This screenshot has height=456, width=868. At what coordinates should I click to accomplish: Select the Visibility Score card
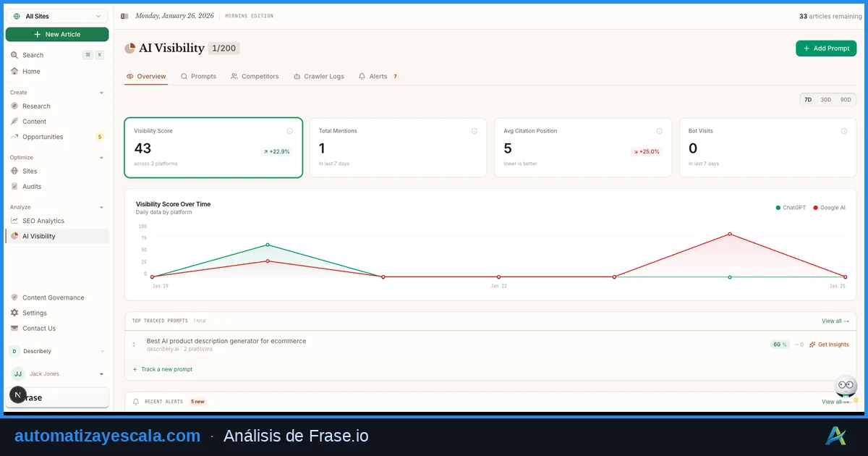[213, 148]
